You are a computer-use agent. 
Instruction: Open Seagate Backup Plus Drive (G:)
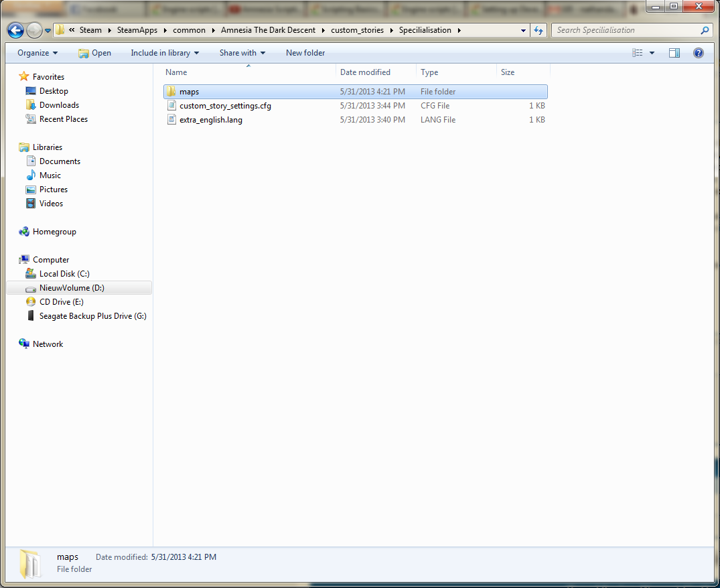[92, 316]
